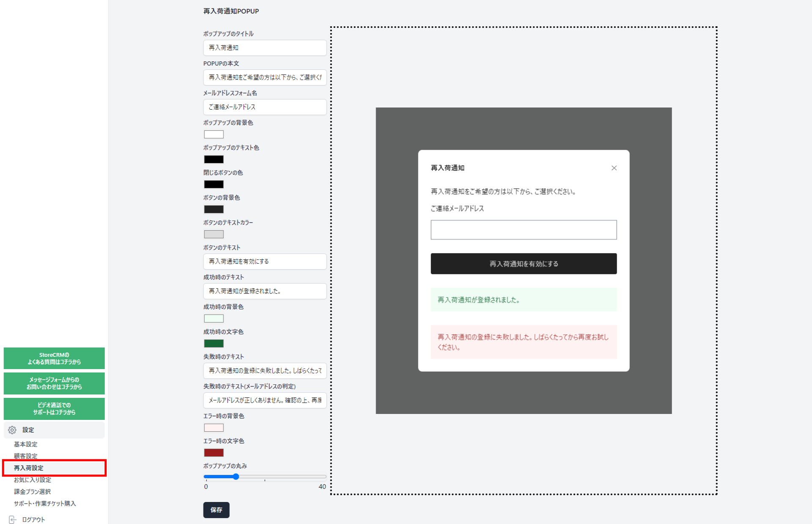
Task: Click the 保存 save button
Action: click(216, 510)
